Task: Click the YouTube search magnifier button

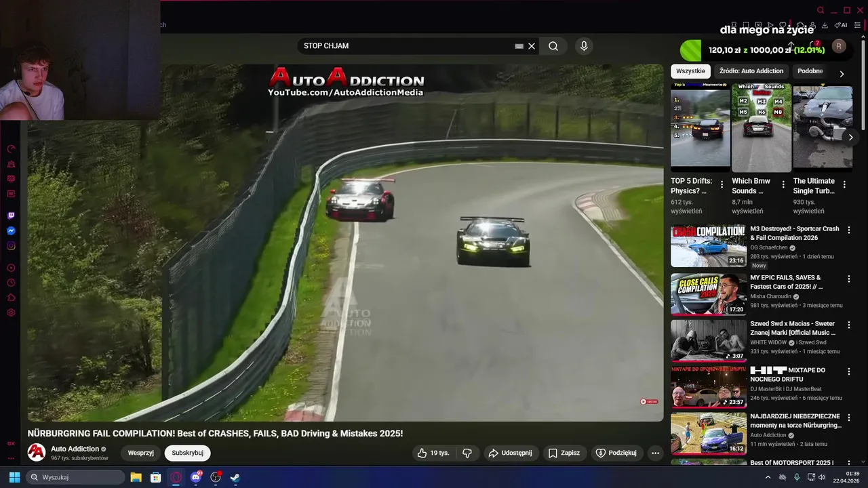Action: 553,46
